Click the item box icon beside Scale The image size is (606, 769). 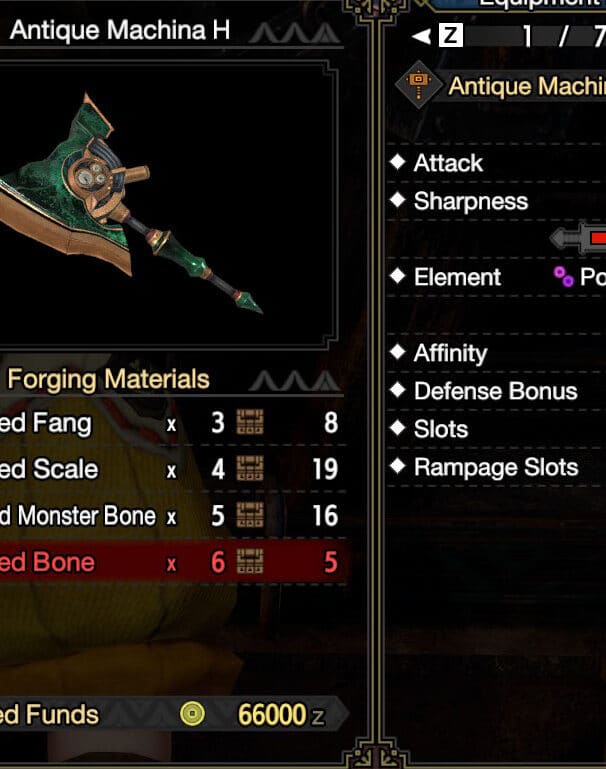point(250,468)
